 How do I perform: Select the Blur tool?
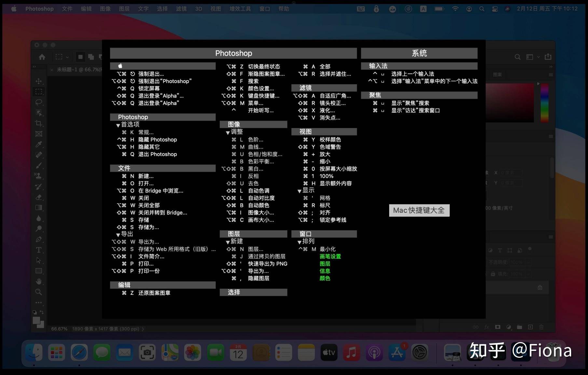point(39,218)
